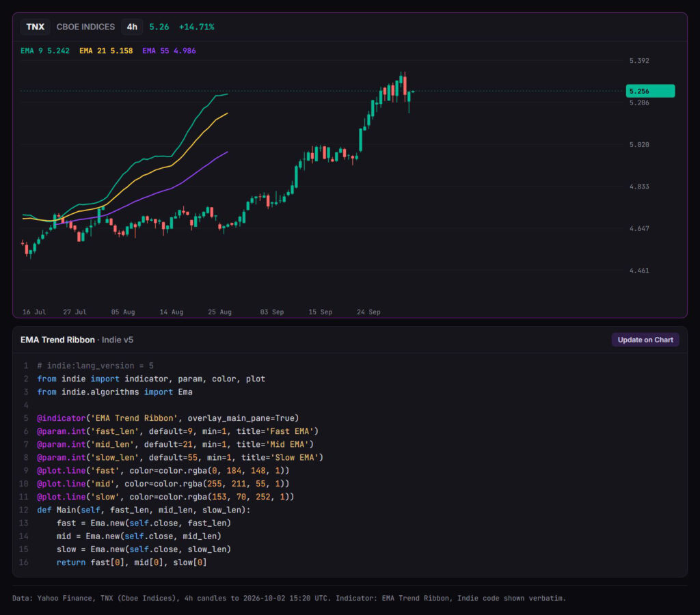Open the 4h timeframe selector
Screen dimensions: 700x615
(x=132, y=27)
